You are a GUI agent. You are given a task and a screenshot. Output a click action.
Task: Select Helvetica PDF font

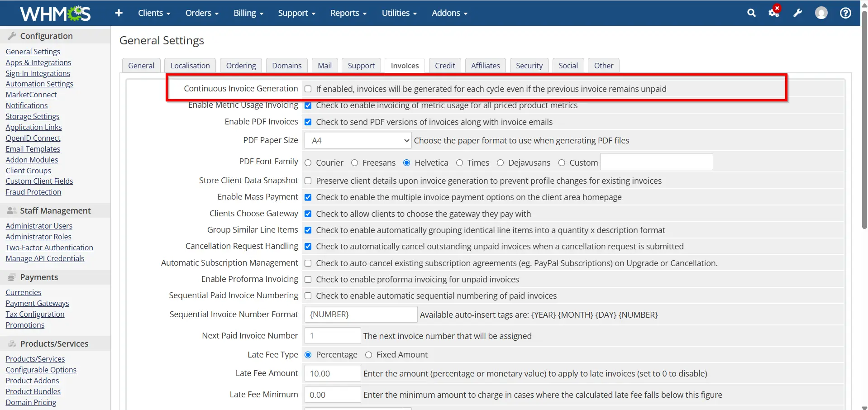(x=407, y=163)
